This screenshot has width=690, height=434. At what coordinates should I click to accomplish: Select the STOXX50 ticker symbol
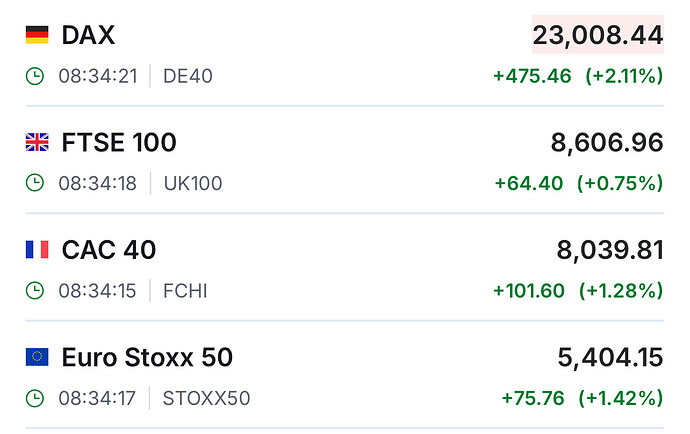[206, 398]
